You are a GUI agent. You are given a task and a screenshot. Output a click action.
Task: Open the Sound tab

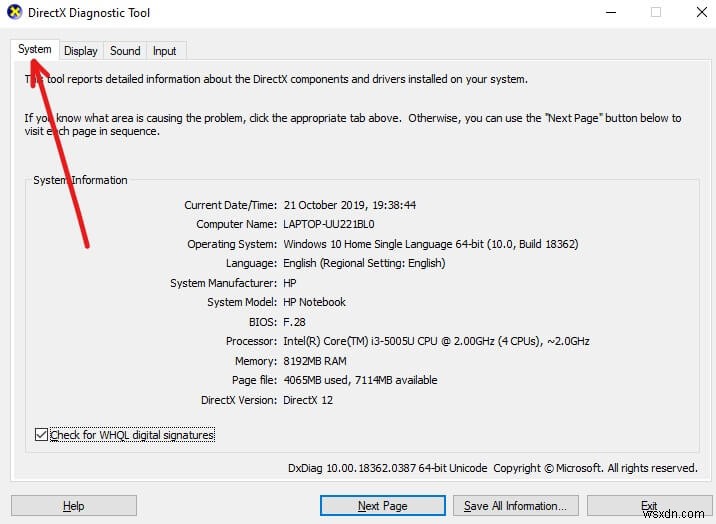[x=125, y=51]
